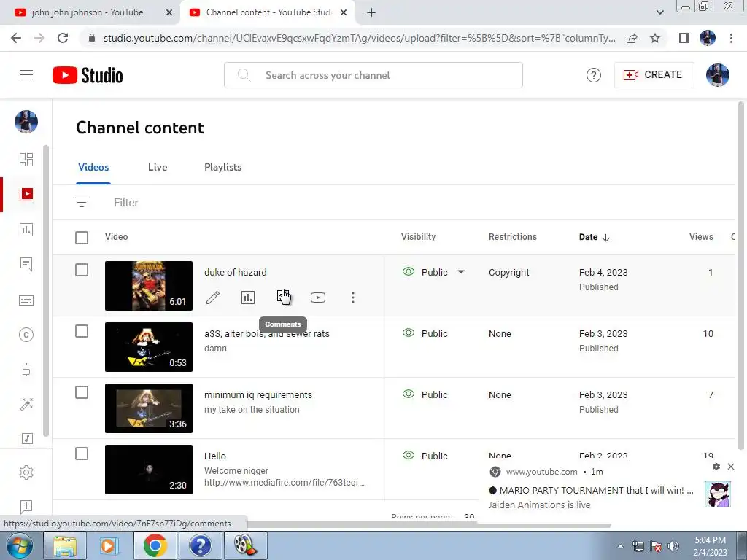Open the account avatar in Studio header
The image size is (747, 560).
717,75
